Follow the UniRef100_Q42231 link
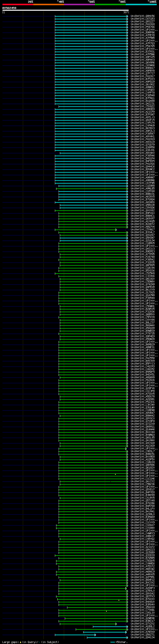This screenshot has height=644, width=159. point(143,104)
